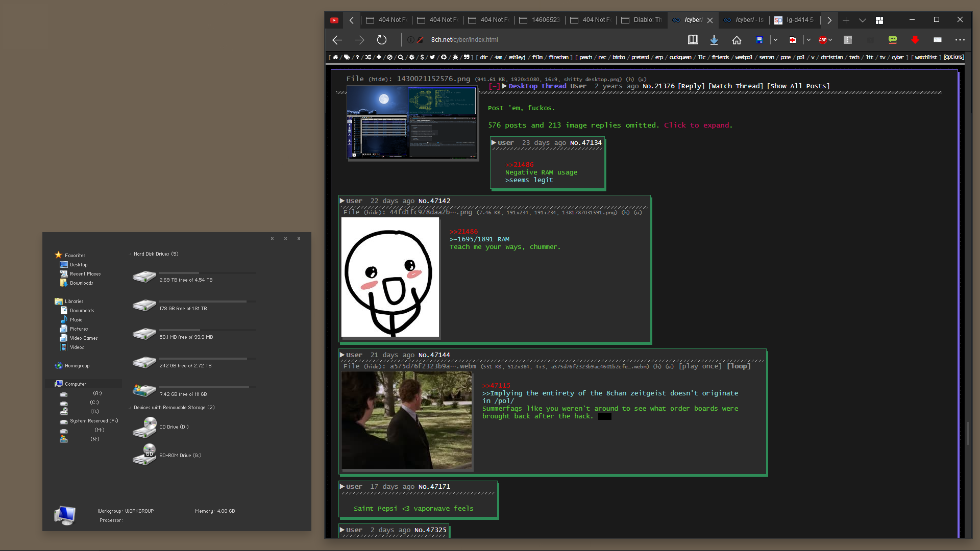Collapse Devices with Removable Storage (2) group
The height and width of the screenshot is (551, 980).
point(130,408)
